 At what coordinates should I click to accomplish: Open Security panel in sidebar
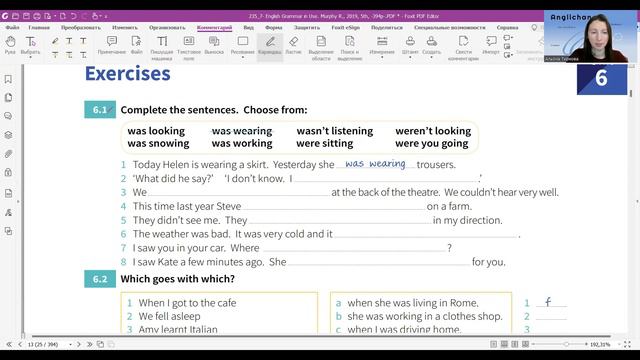click(8, 172)
